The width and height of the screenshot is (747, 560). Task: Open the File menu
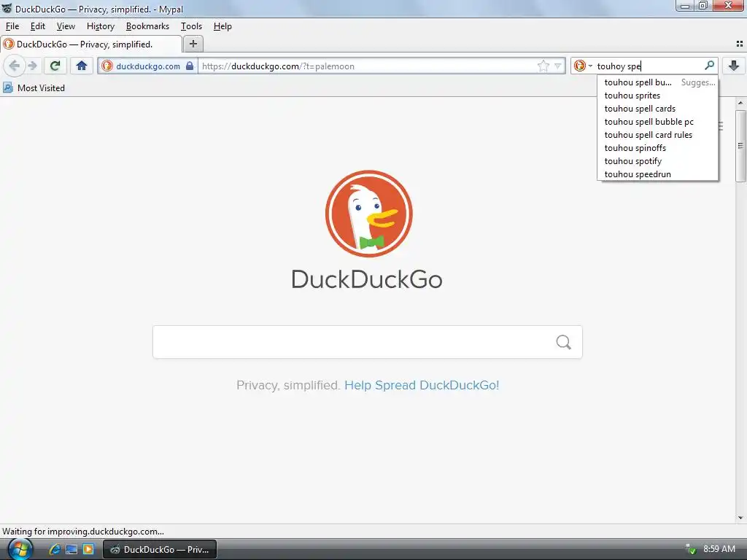click(12, 26)
